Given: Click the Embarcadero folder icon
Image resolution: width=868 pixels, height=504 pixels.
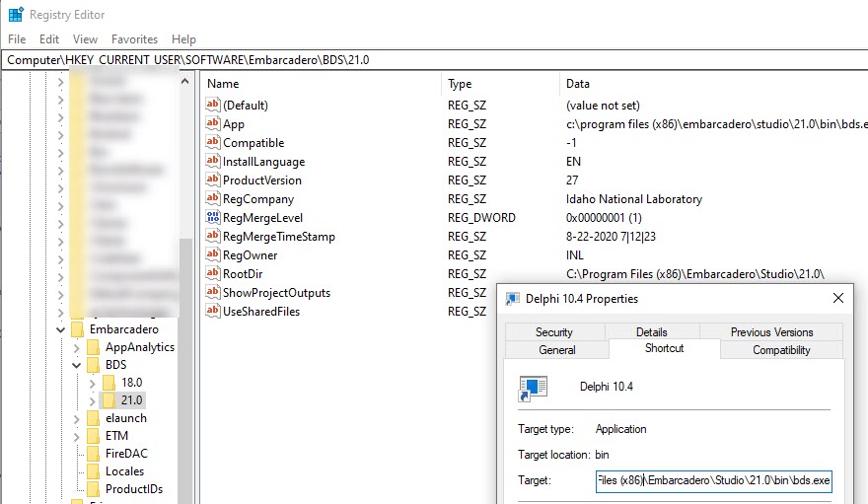Looking at the screenshot, I should point(78,329).
